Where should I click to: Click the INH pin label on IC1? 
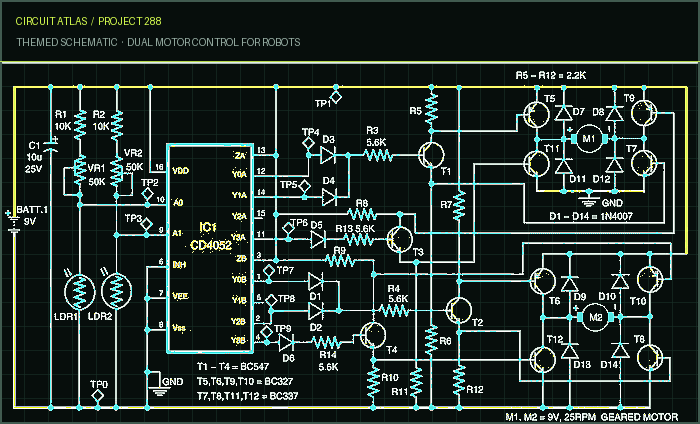point(179,265)
